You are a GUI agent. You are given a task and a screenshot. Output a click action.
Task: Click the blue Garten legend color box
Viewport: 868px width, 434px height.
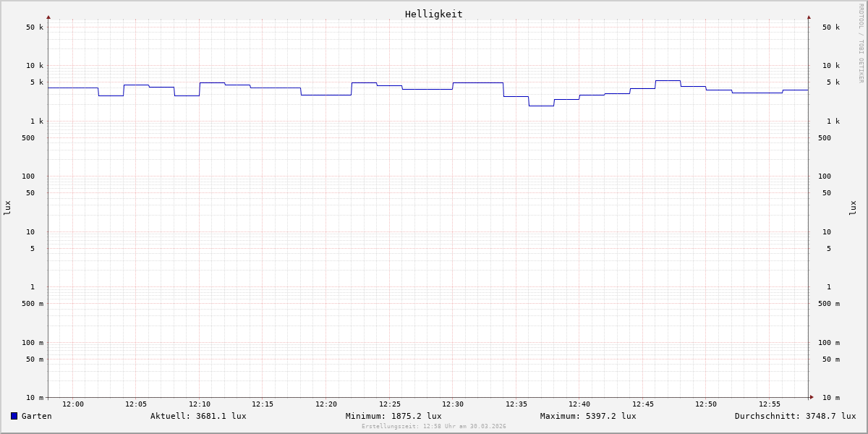(14, 416)
